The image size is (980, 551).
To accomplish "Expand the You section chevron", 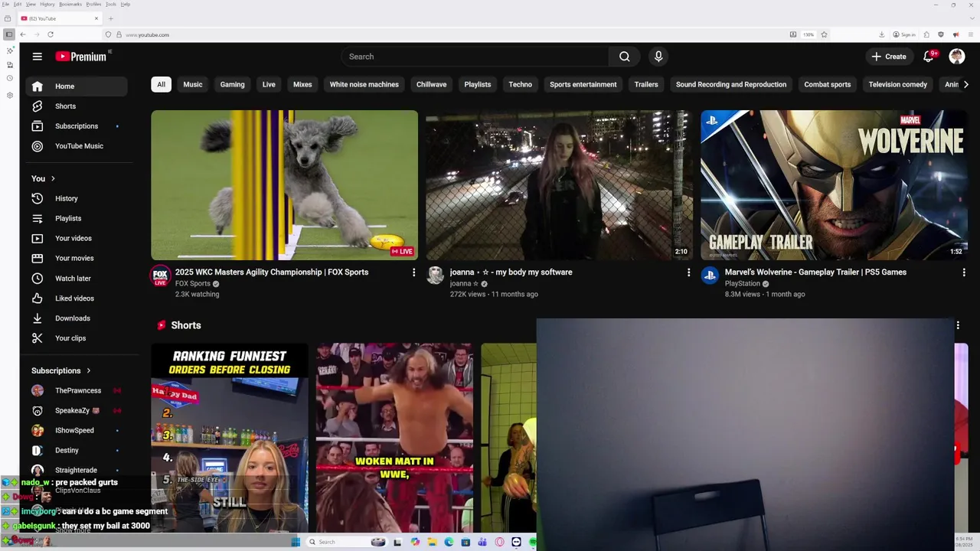I will [53, 178].
